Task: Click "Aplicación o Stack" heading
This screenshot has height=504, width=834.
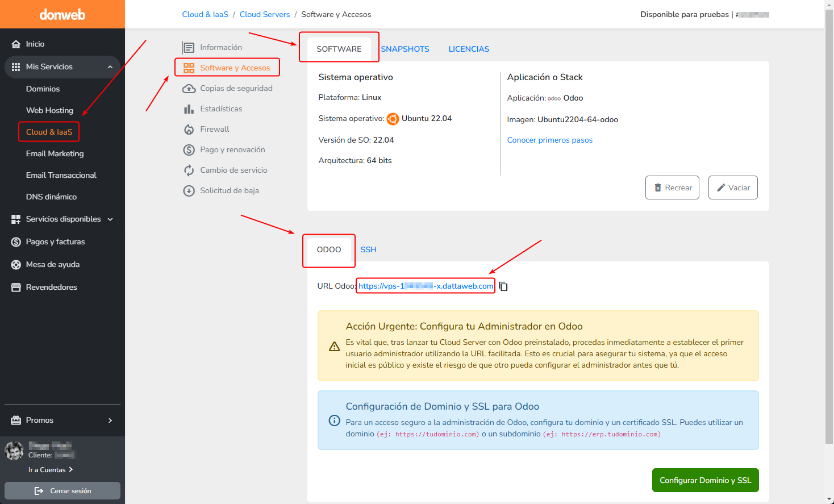Action: (x=545, y=77)
